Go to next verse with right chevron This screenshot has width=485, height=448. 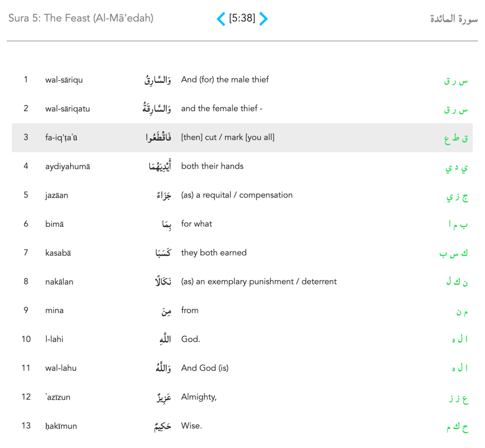(264, 19)
